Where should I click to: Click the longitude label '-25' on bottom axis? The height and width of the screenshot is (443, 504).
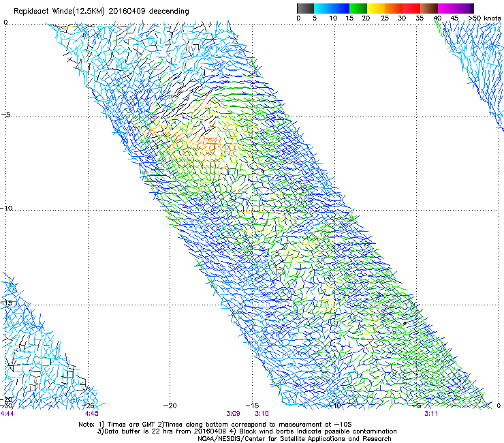click(88, 406)
